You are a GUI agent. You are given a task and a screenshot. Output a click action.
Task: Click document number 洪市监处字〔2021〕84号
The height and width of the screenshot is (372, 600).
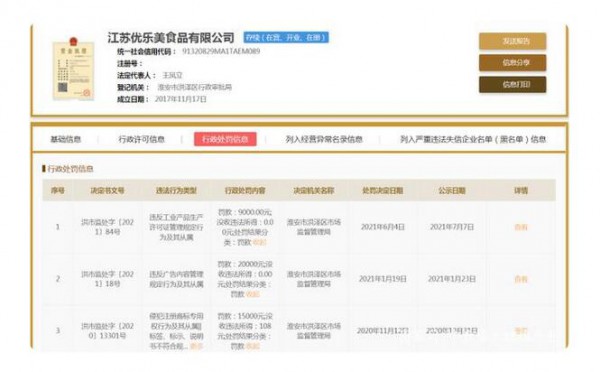tap(107, 227)
